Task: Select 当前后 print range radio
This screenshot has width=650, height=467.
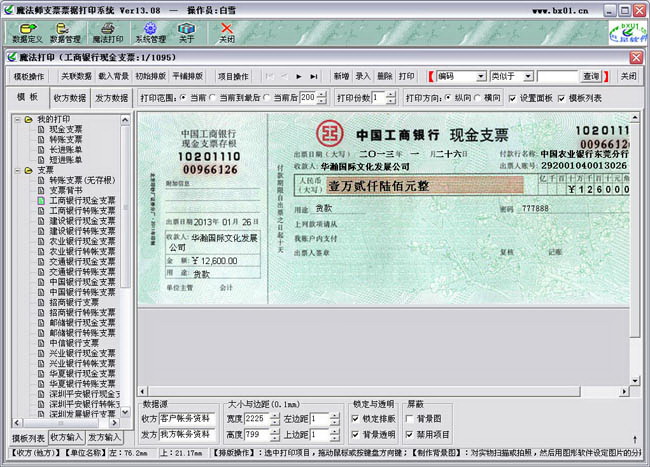Action: (267, 98)
